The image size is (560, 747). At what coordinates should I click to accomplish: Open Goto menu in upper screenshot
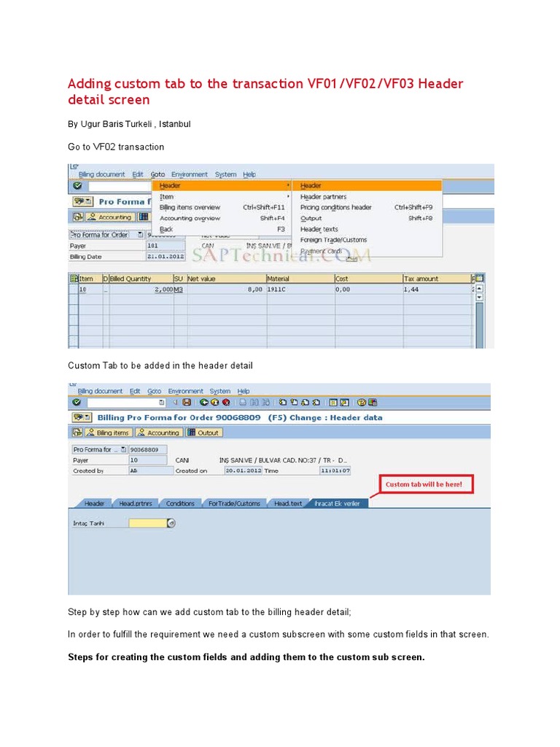click(x=157, y=174)
